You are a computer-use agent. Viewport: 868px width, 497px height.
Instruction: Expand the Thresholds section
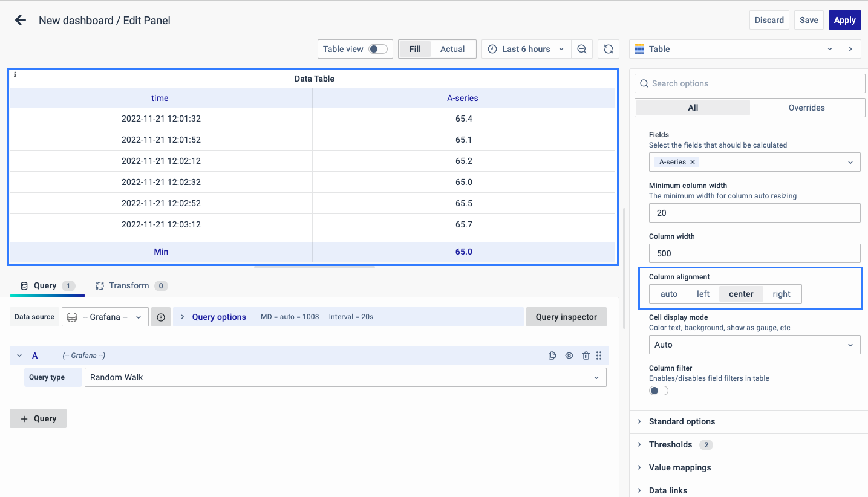click(x=670, y=444)
